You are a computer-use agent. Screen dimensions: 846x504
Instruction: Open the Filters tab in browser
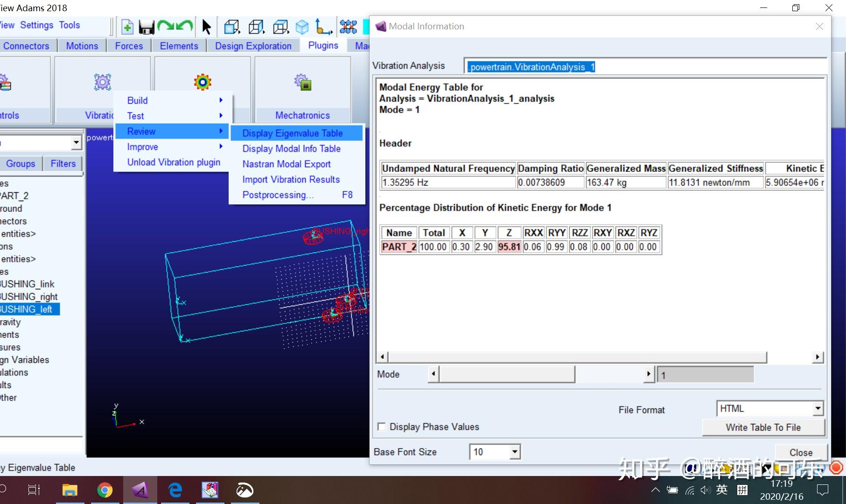63,163
